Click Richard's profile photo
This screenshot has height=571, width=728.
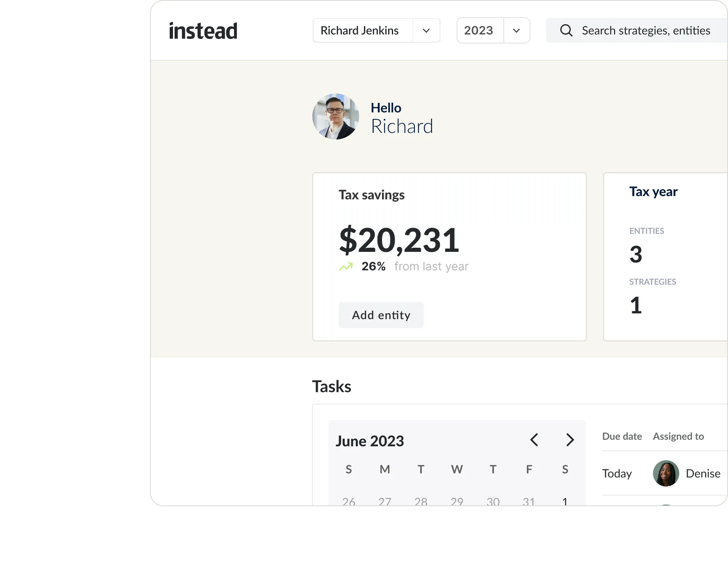336,116
